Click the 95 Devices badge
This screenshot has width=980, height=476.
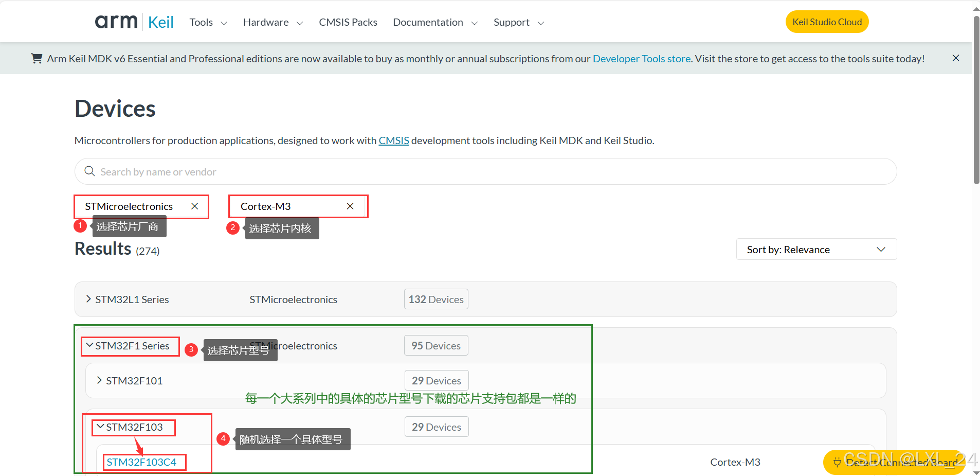coord(436,345)
